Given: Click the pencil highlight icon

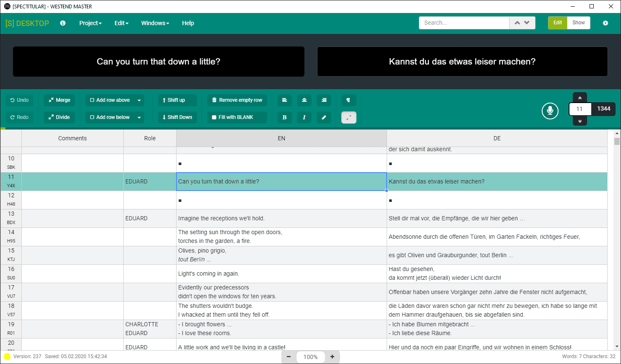Looking at the screenshot, I should point(324,117).
